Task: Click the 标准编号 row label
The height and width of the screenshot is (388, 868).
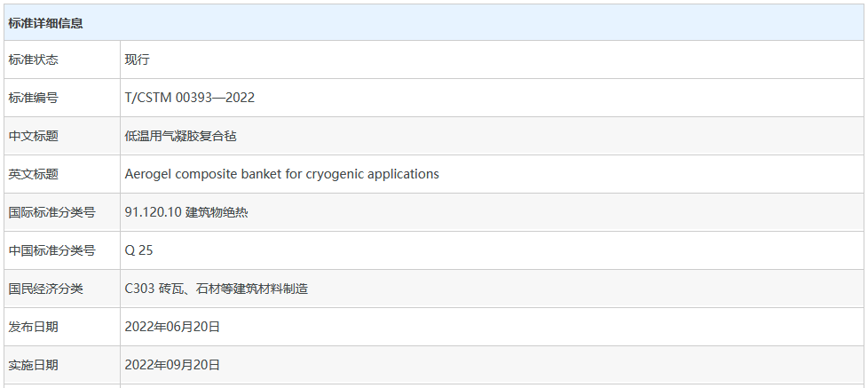Action: (x=34, y=98)
